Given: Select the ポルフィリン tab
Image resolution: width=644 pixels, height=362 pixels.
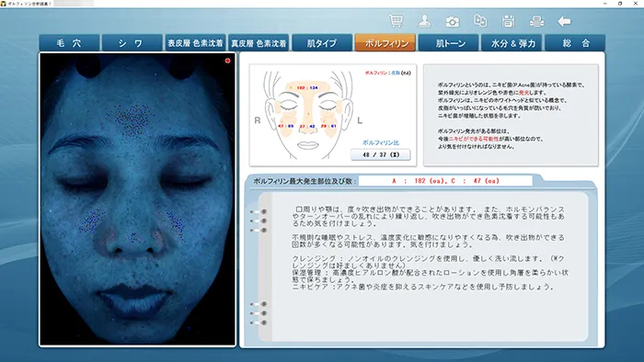Looking at the screenshot, I should 385,43.
